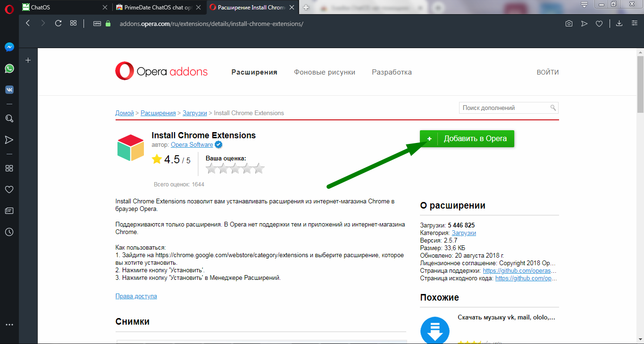
Task: Rate three stars under Ваша оценка
Action: [235, 168]
